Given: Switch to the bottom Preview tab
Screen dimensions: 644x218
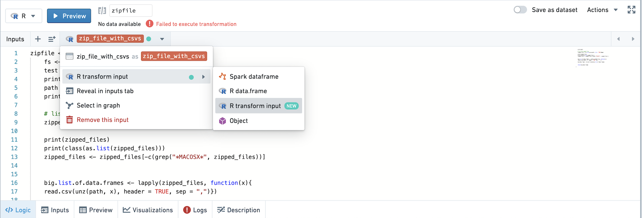Looking at the screenshot, I should 96,210.
